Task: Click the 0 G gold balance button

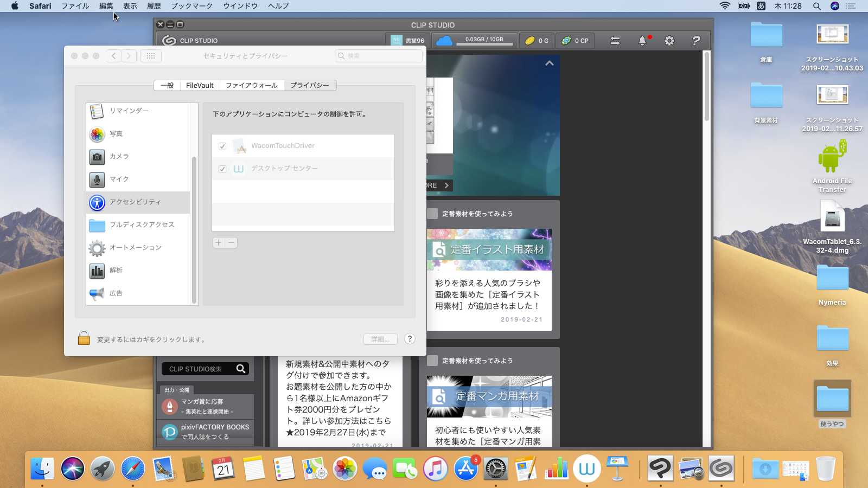Action: [537, 41]
